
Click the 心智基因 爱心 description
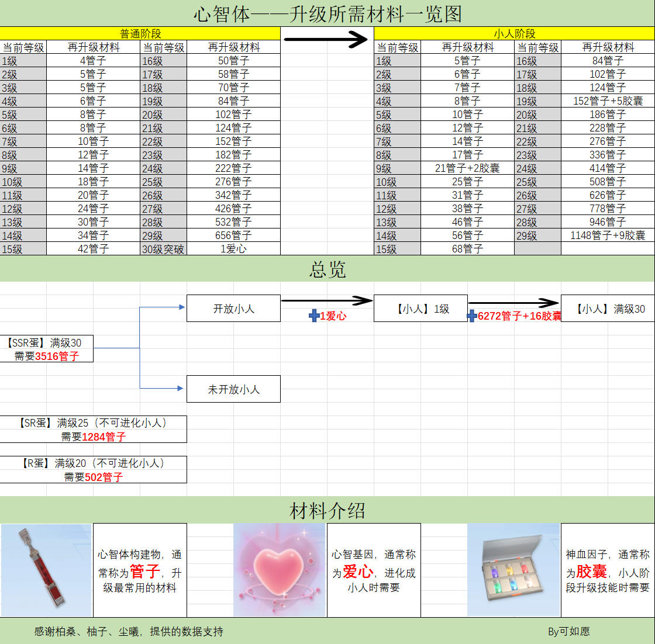click(x=374, y=570)
